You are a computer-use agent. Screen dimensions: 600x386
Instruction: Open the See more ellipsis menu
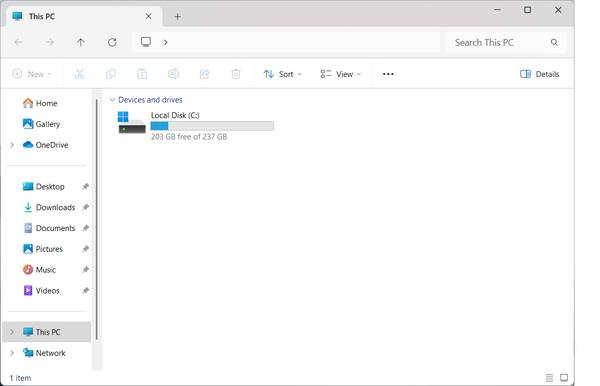tap(388, 74)
